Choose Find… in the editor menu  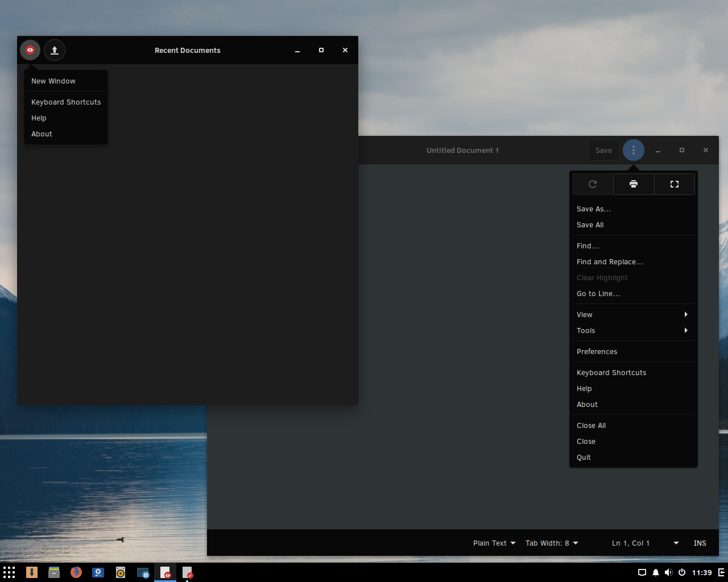(634, 246)
